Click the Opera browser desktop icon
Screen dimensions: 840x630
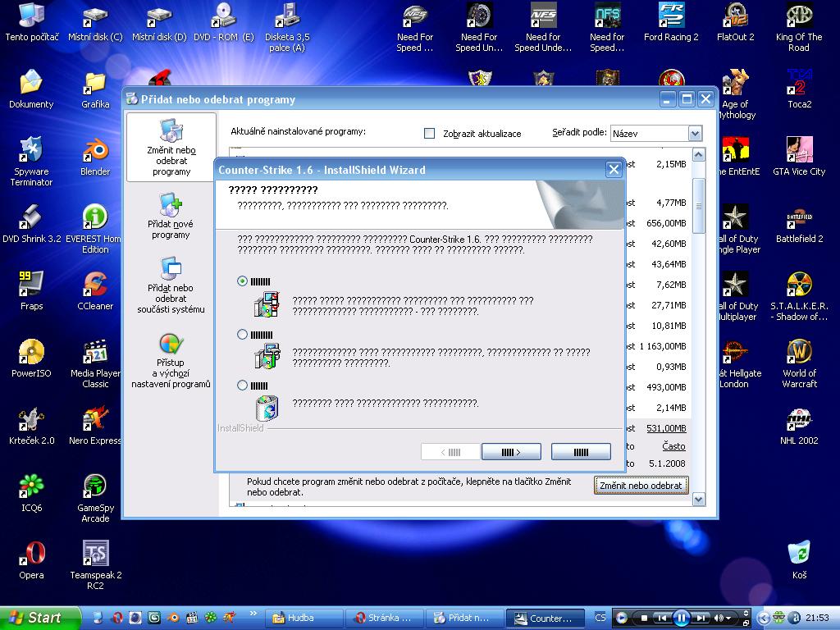(x=31, y=555)
